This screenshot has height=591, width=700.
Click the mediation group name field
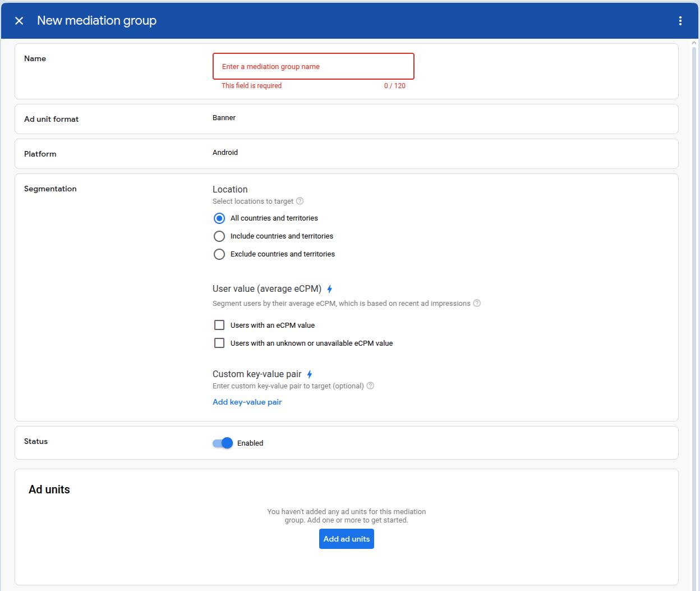[313, 66]
